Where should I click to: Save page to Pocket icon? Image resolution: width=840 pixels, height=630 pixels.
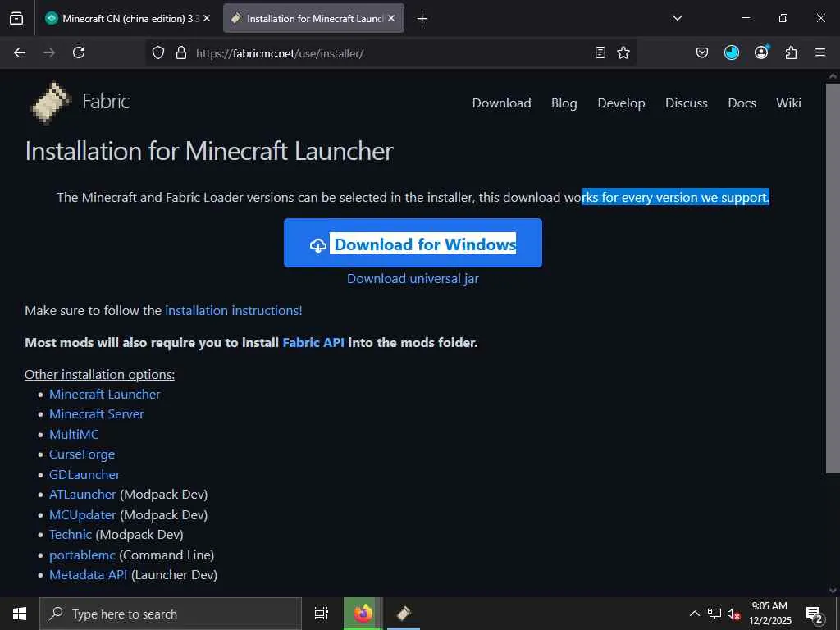pos(702,52)
